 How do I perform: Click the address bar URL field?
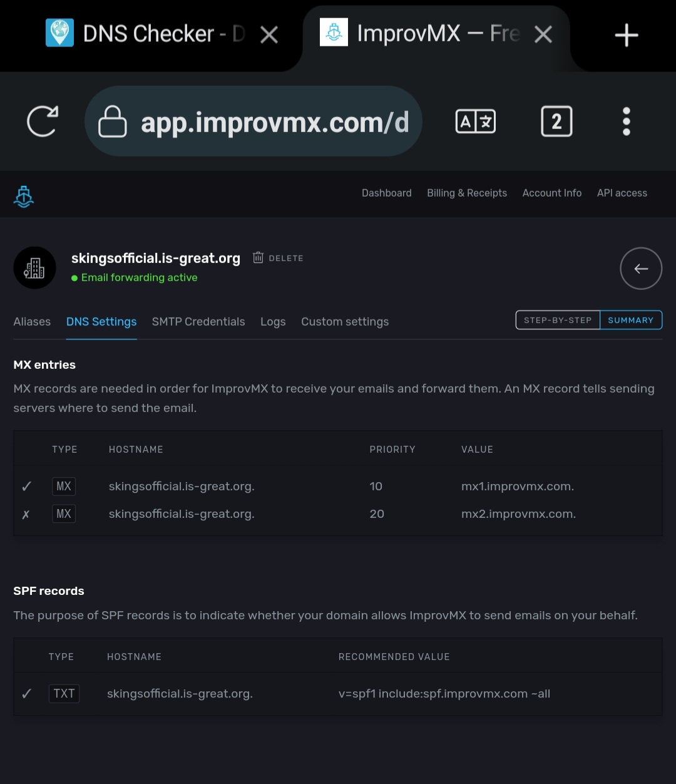click(253, 121)
